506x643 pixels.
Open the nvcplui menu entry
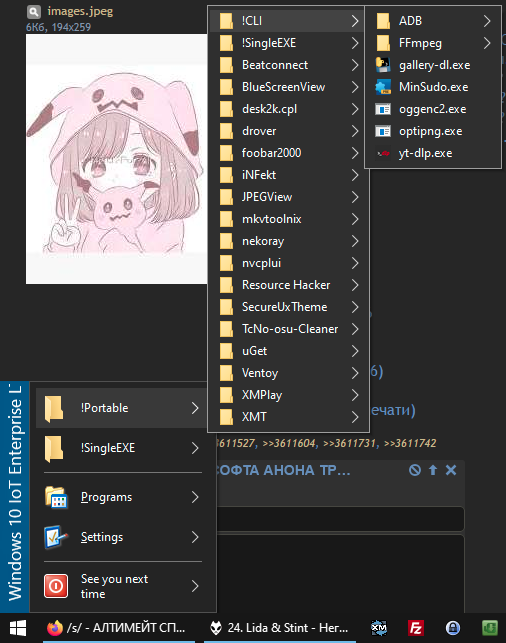pos(289,263)
